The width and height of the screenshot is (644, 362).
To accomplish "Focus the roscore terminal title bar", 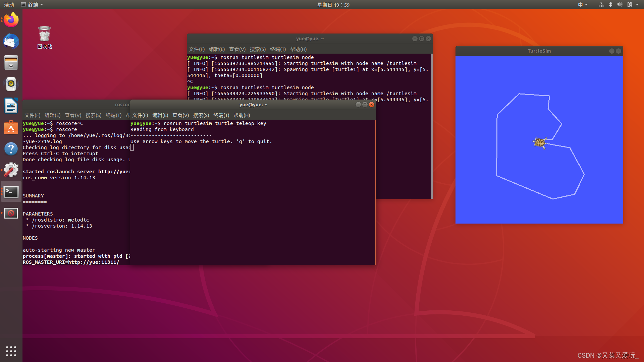I will (76, 105).
